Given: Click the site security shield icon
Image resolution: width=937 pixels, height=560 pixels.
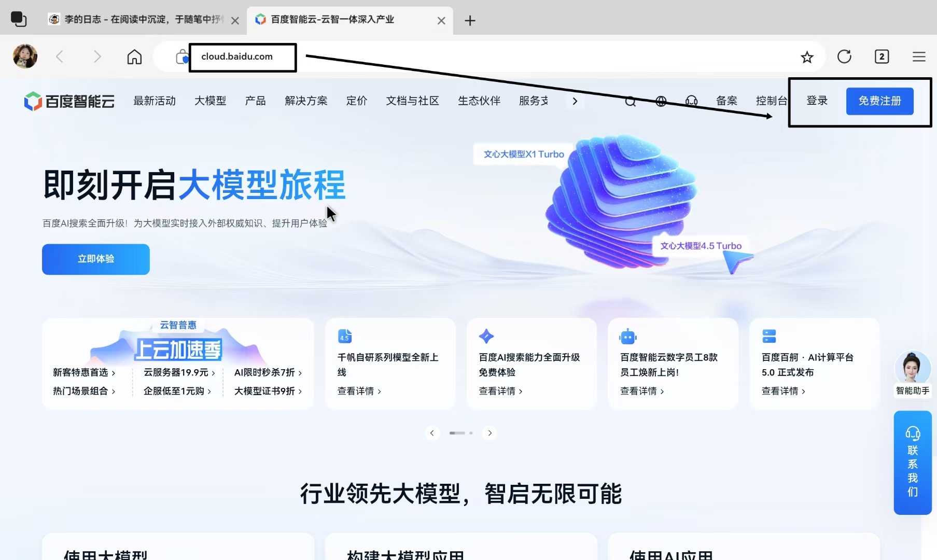Looking at the screenshot, I should tap(182, 57).
